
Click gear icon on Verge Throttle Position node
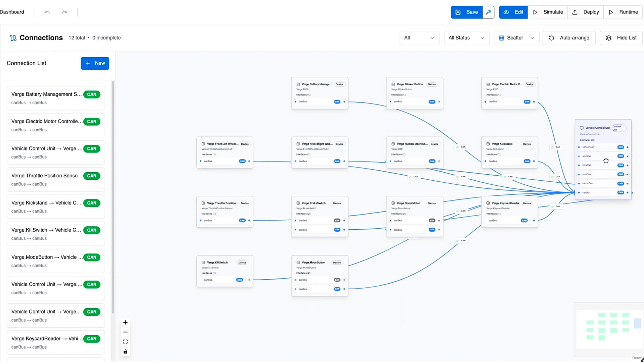tap(203, 203)
